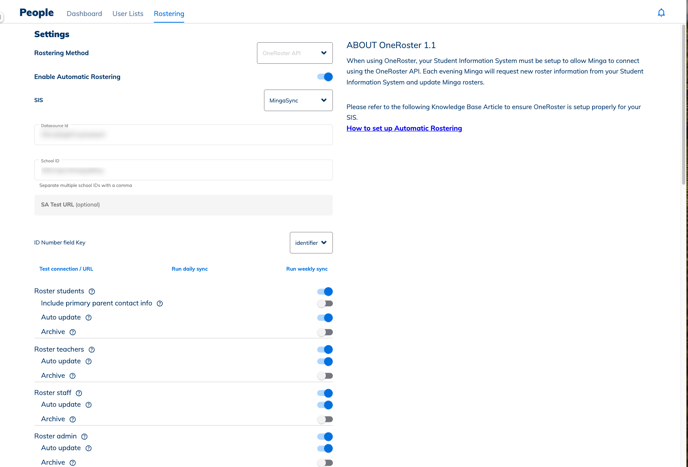Open How to set up Automatic Rostering link
This screenshot has width=688, height=467.
(x=404, y=129)
